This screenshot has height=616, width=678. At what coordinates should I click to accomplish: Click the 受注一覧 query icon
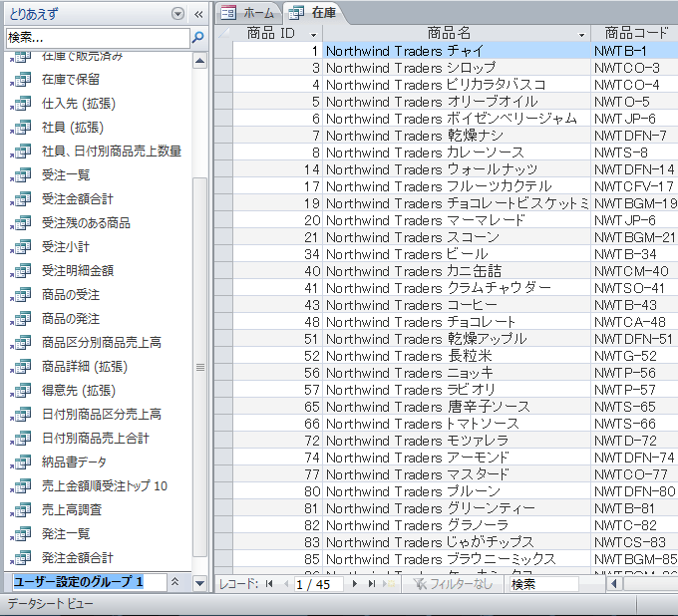point(21,175)
